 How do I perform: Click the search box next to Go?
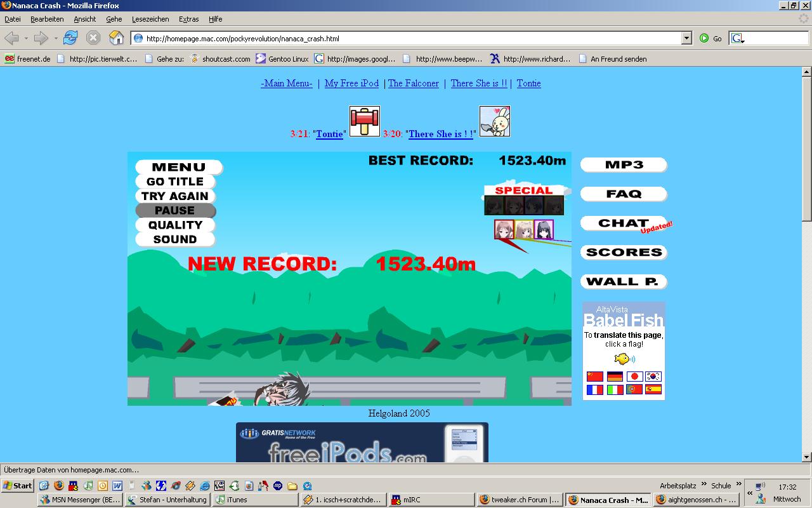click(771, 38)
